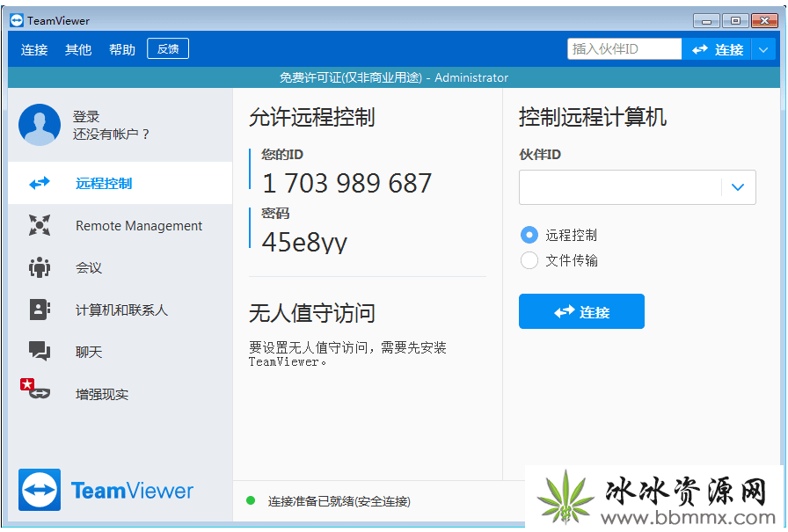The height and width of the screenshot is (532, 788).
Task: Maximize the TeamViewer window
Action: point(735,21)
